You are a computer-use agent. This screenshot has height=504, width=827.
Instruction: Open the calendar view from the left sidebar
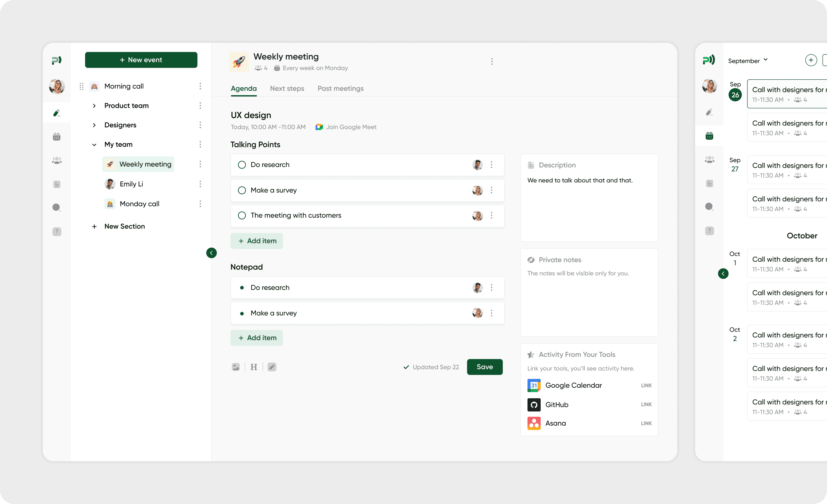(57, 136)
